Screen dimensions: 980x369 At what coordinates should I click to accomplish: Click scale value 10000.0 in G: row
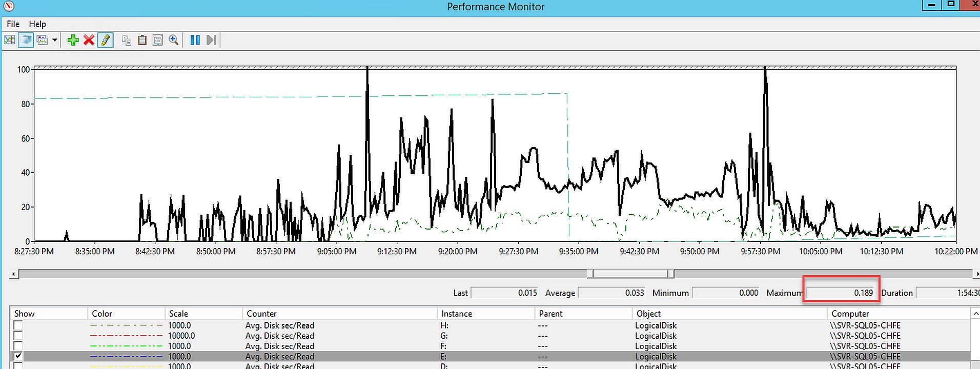pyautogui.click(x=181, y=336)
